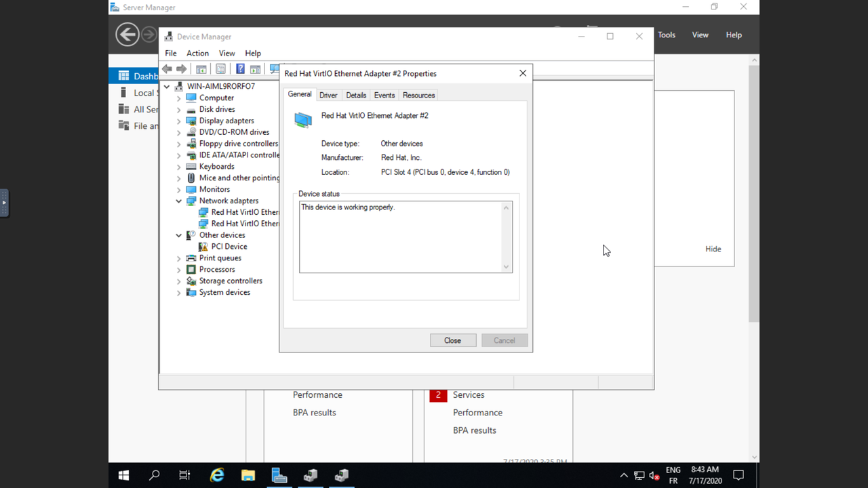The image size is (868, 488).
Task: Toggle the Show/Hide Action Pane toolbar icon
Action: (255, 69)
